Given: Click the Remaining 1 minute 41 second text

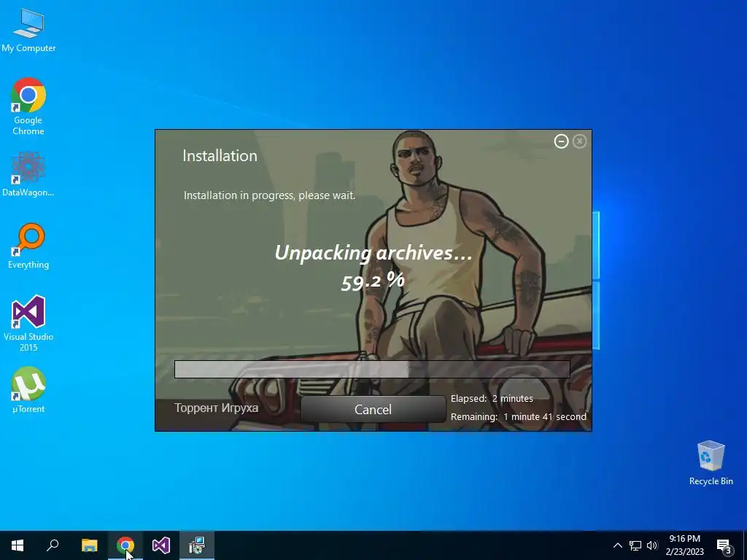Looking at the screenshot, I should click(519, 416).
